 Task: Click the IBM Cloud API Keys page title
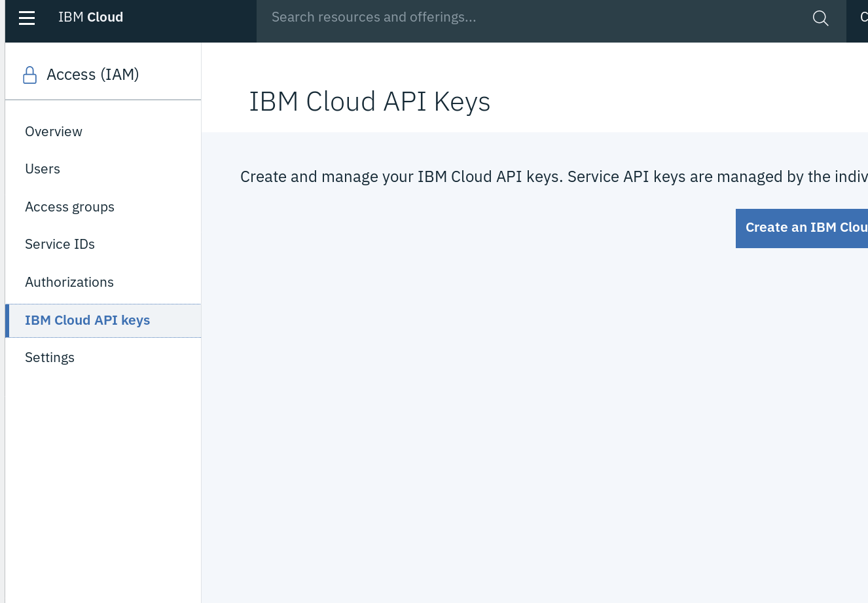[x=369, y=102]
